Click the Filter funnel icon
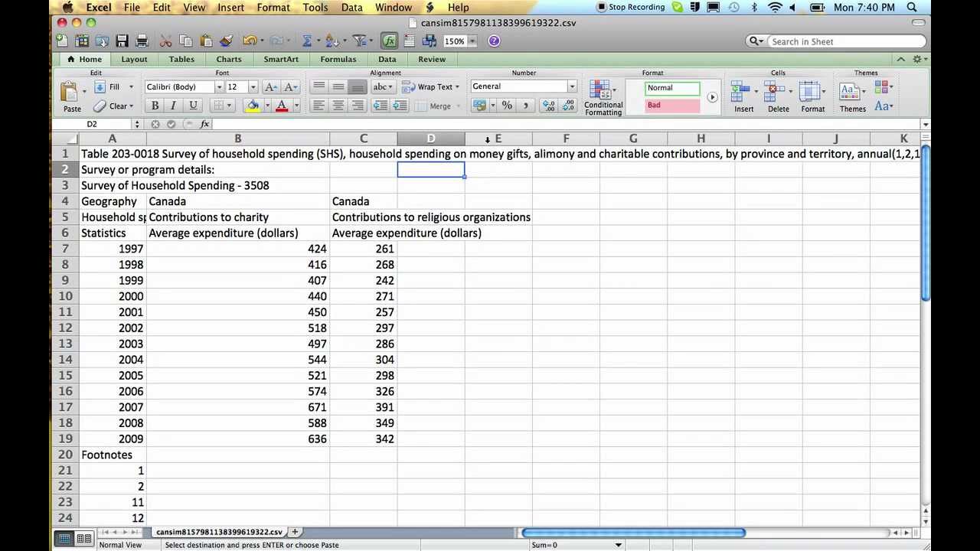This screenshot has height=551, width=980. (358, 41)
